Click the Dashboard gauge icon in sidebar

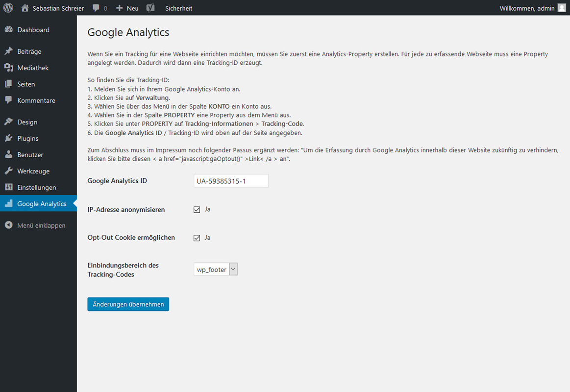8,30
